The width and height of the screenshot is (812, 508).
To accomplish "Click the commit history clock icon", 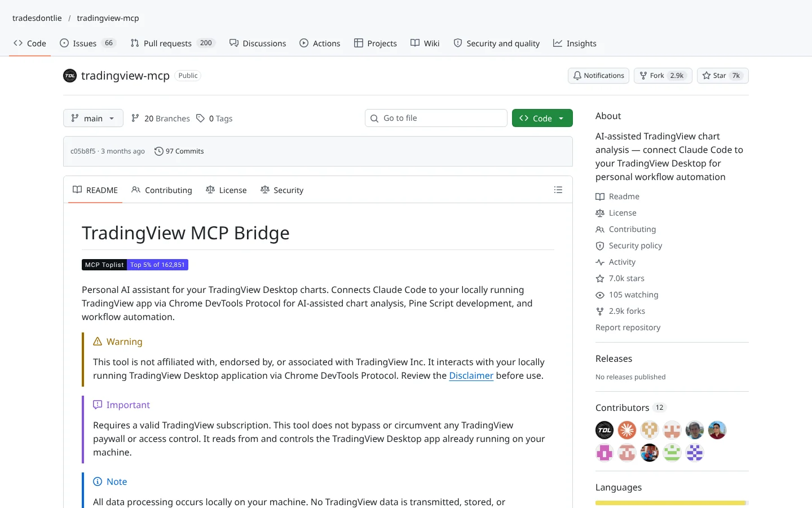I will 159,151.
